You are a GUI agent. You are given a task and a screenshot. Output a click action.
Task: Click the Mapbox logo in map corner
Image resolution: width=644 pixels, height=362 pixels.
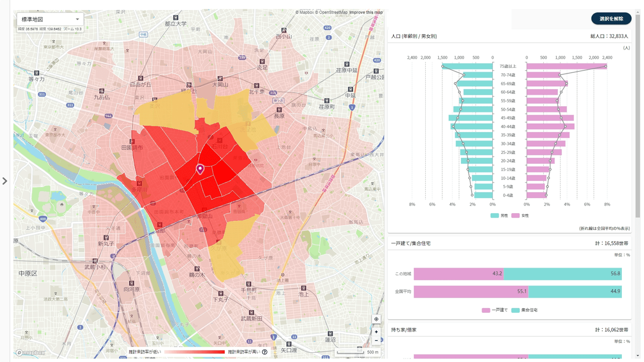30,353
